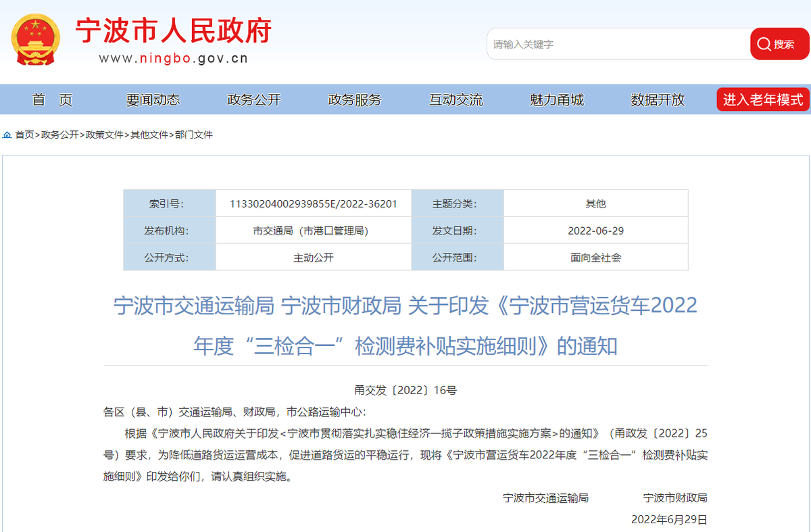Viewport: 811px width, 532px height.
Task: Click 首页 in the breadcrumb
Action: (24, 135)
